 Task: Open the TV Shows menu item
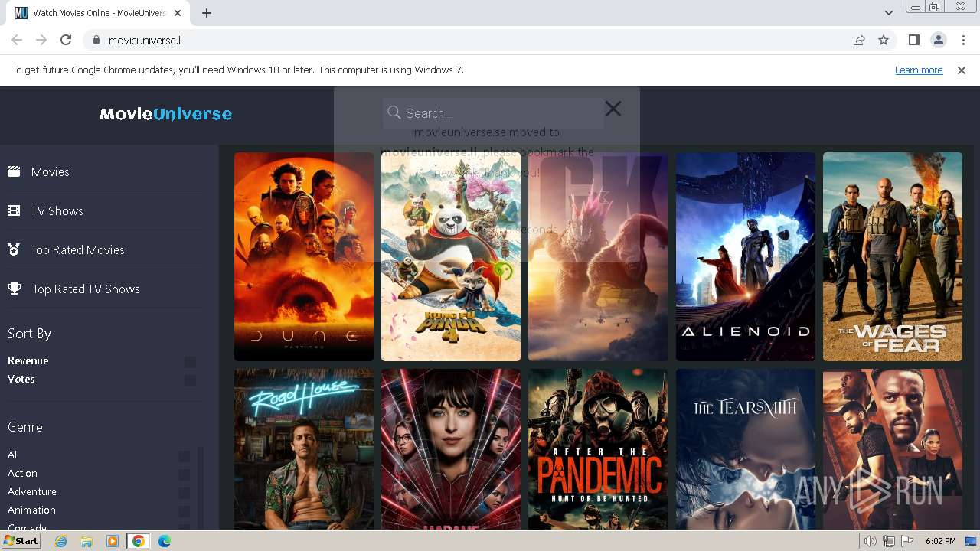[x=57, y=210]
